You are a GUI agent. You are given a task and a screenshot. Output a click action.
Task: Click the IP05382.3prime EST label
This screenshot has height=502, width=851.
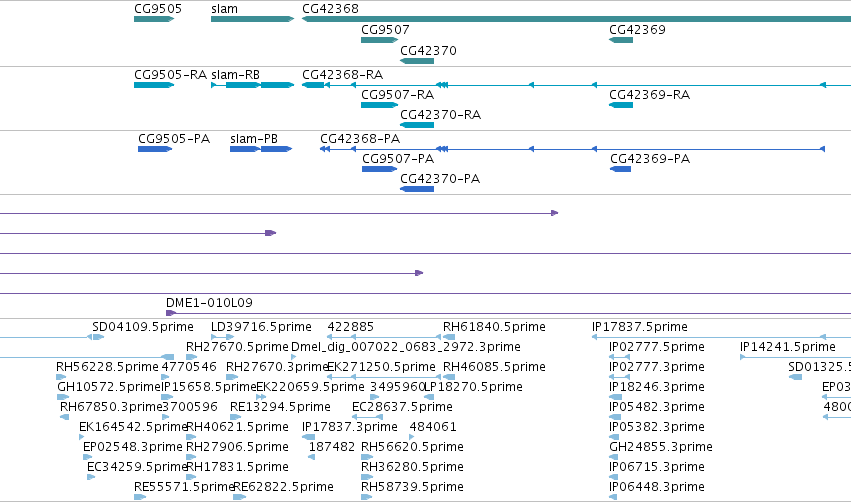click(657, 427)
